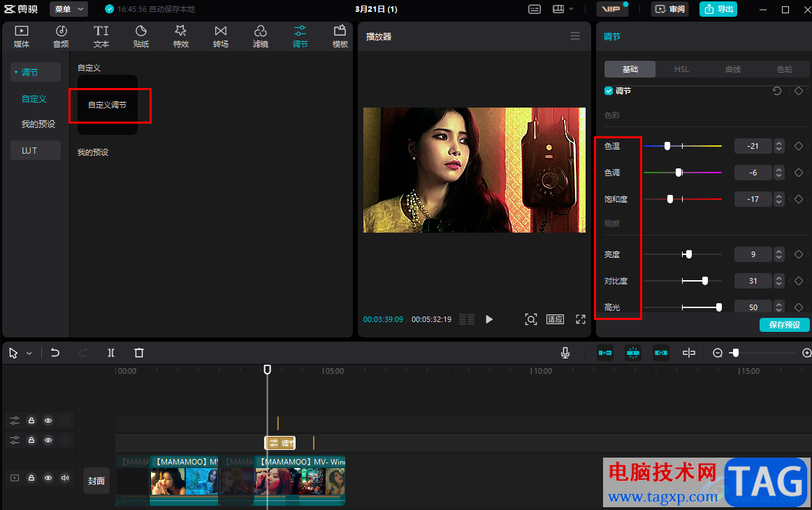The image size is (812, 510).
Task: Collapse the 调节 category in sidebar
Action: point(17,72)
